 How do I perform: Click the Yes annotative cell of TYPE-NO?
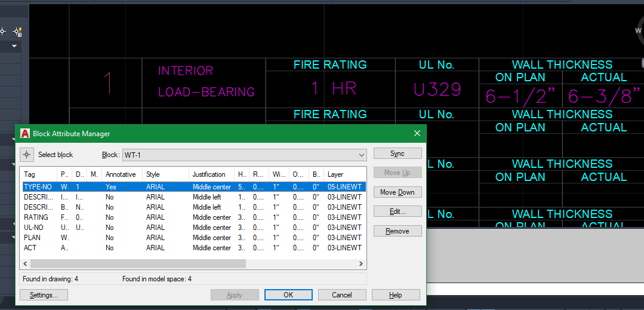click(x=111, y=187)
